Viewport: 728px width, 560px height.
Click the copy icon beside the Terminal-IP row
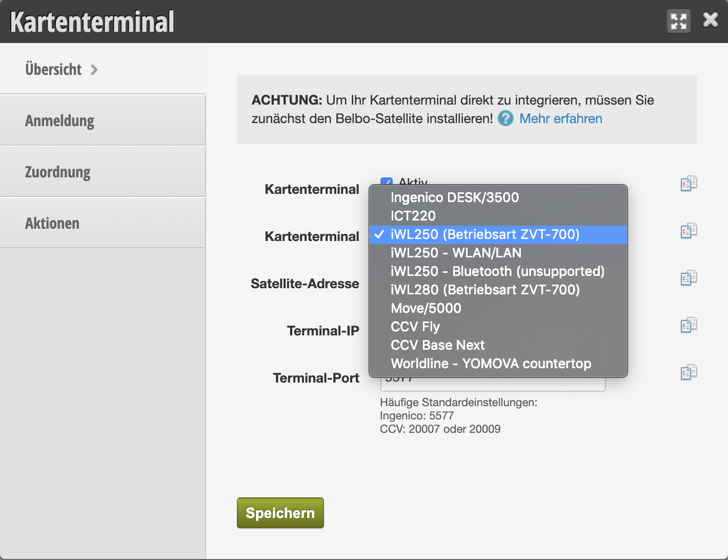point(689,325)
